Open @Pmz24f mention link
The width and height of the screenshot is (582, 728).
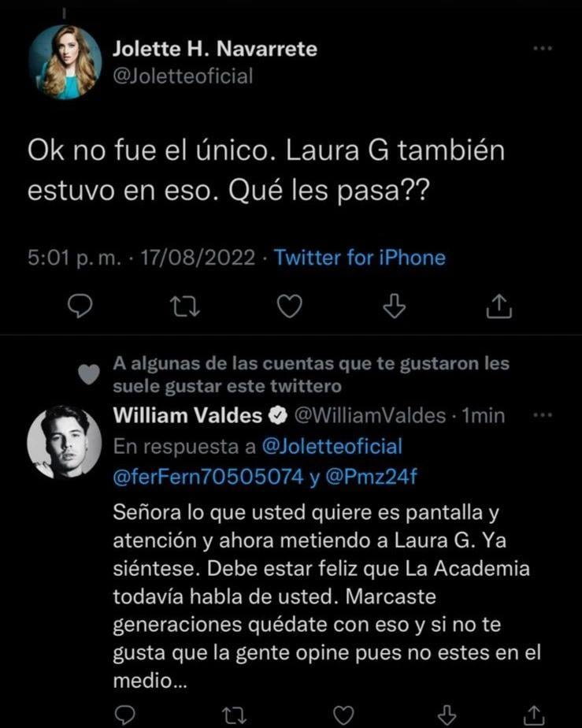(369, 477)
